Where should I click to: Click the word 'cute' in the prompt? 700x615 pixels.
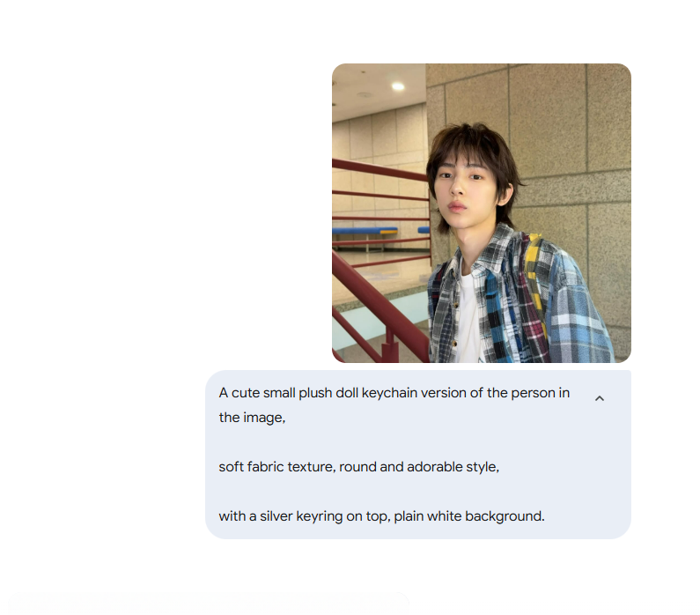pos(246,393)
